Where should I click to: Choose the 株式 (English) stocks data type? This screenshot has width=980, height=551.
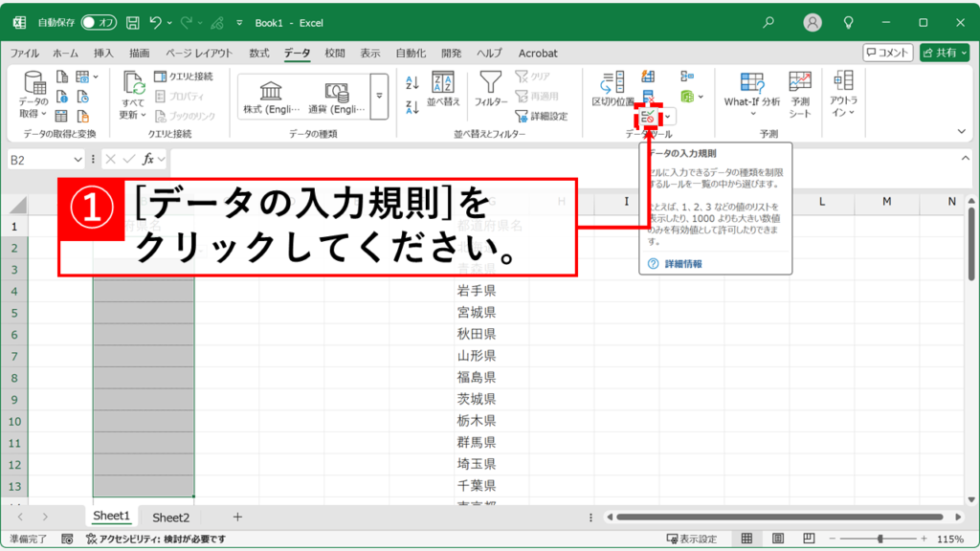coord(271,97)
